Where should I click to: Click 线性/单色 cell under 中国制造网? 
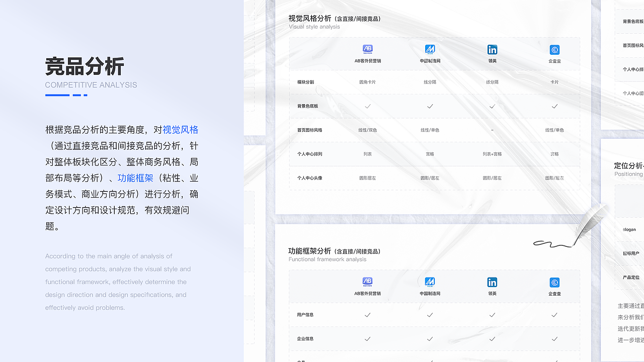430,130
